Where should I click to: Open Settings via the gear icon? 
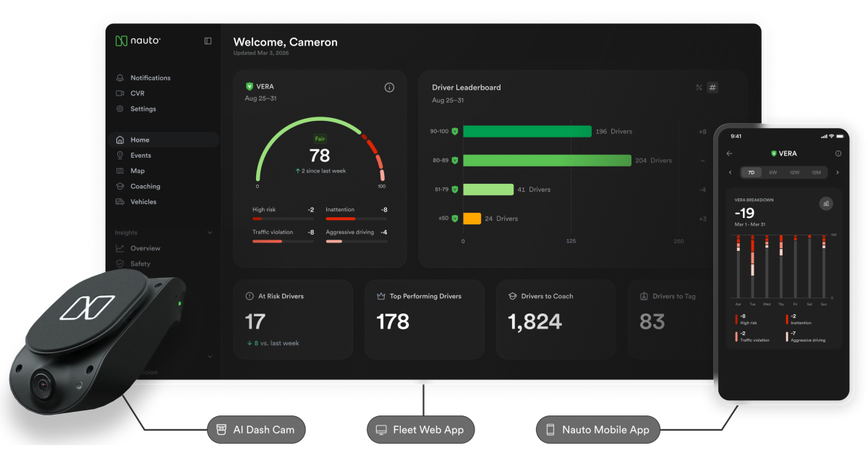click(120, 109)
